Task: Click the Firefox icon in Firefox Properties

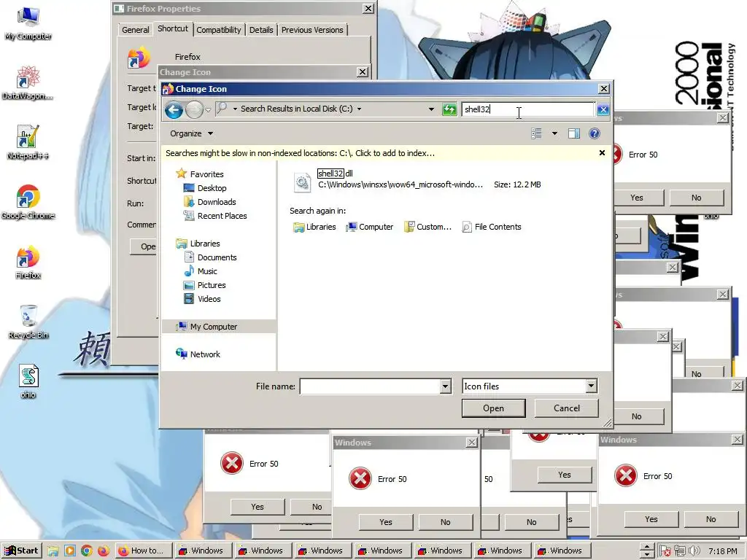Action: pyautogui.click(x=139, y=58)
